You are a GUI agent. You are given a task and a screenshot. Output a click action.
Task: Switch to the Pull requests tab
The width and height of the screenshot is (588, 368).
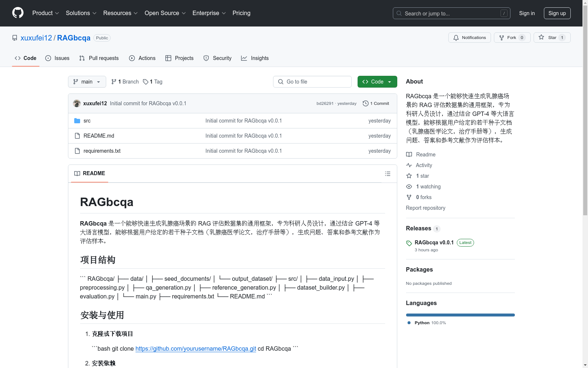click(x=99, y=58)
